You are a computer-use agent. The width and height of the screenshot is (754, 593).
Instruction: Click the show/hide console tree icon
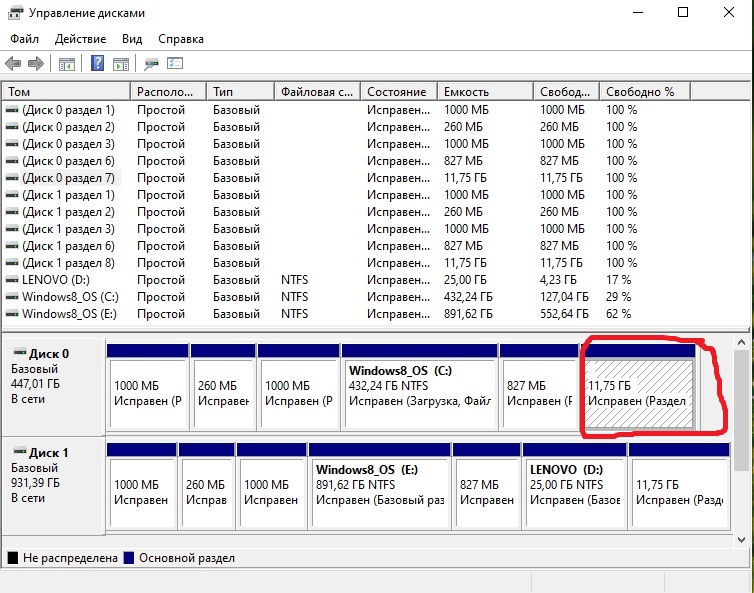coord(67,64)
